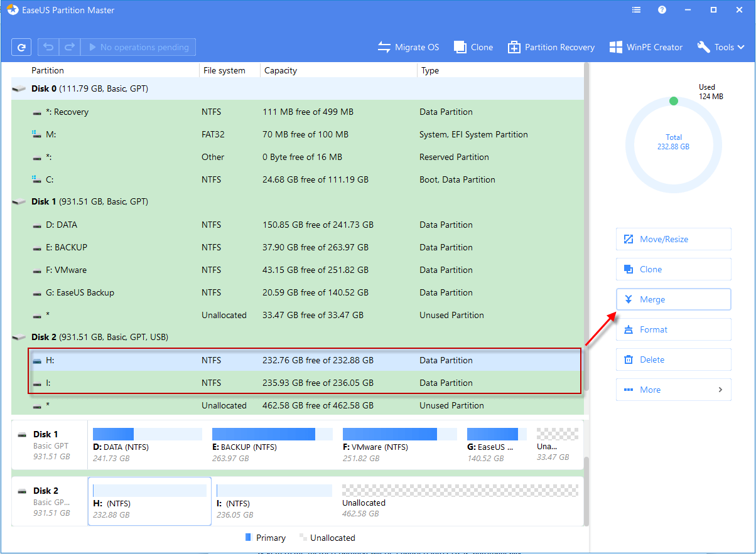Click the Format button

point(674,329)
